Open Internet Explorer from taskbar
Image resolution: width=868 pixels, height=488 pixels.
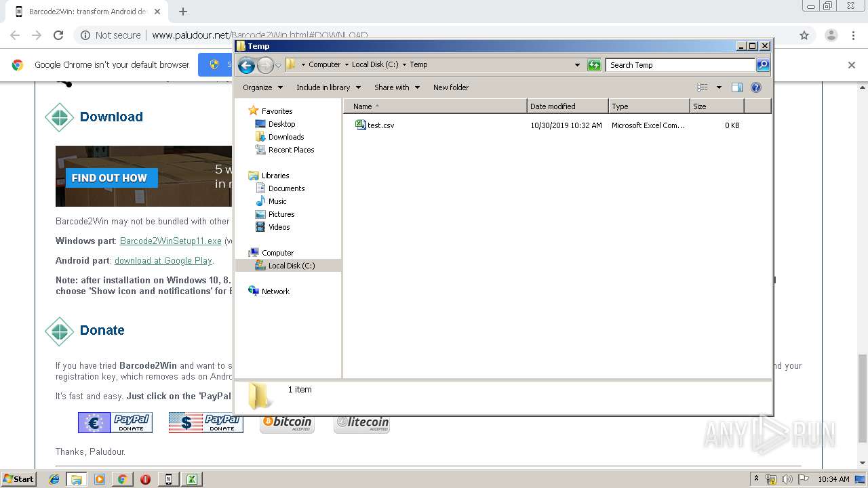[x=54, y=479]
